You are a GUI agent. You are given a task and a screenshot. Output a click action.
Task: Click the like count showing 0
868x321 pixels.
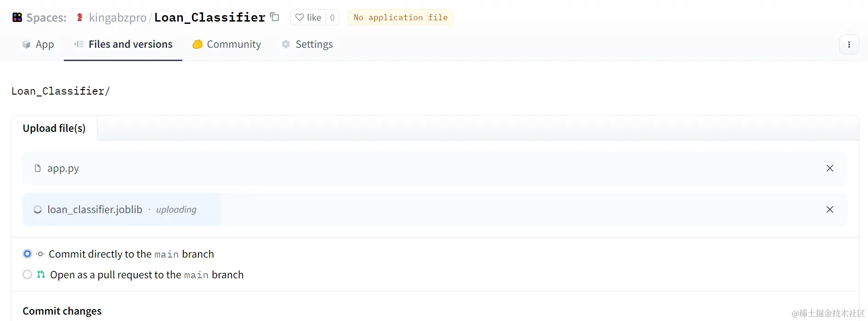tap(333, 17)
